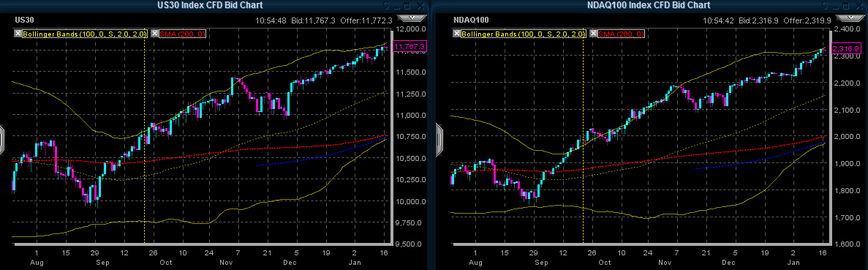Click the 11,767.3 current price tag
Screen dimensions: 868x270
coord(409,47)
